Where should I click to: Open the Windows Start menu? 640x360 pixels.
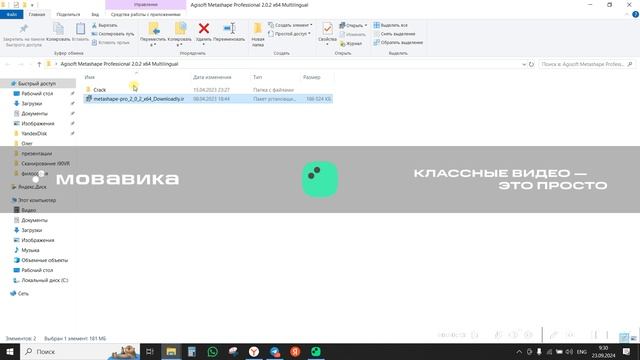pyautogui.click(x=9, y=351)
